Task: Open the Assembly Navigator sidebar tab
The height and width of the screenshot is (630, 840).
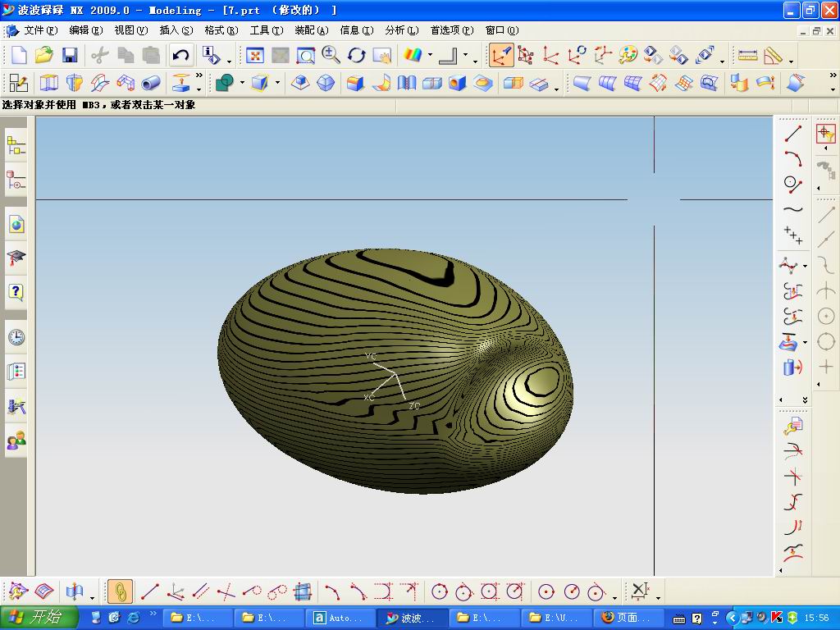Action: pos(16,146)
